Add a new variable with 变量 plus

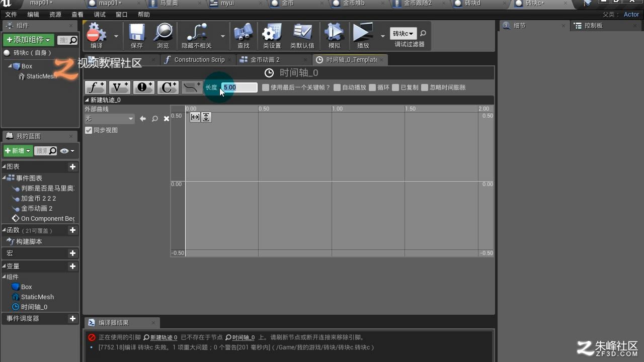(x=73, y=266)
